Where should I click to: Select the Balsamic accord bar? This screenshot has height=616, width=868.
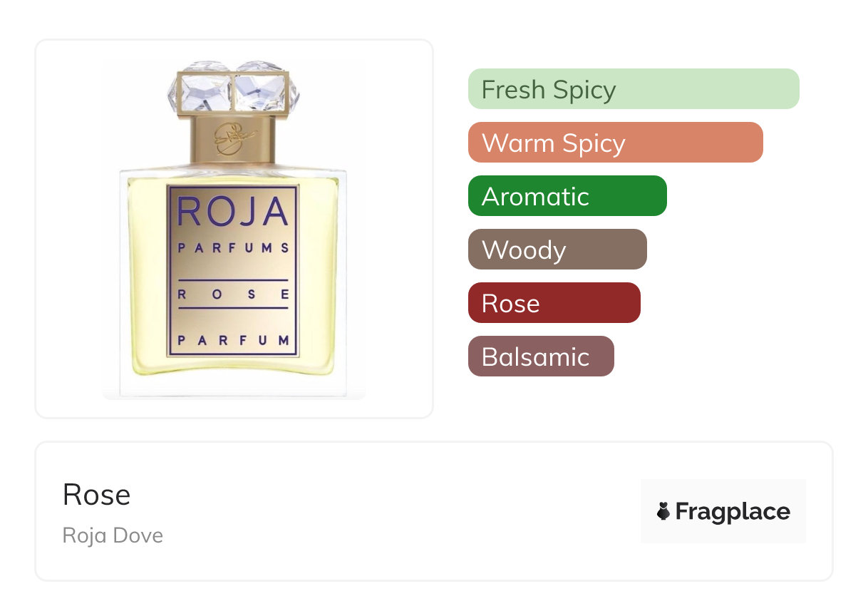point(540,356)
